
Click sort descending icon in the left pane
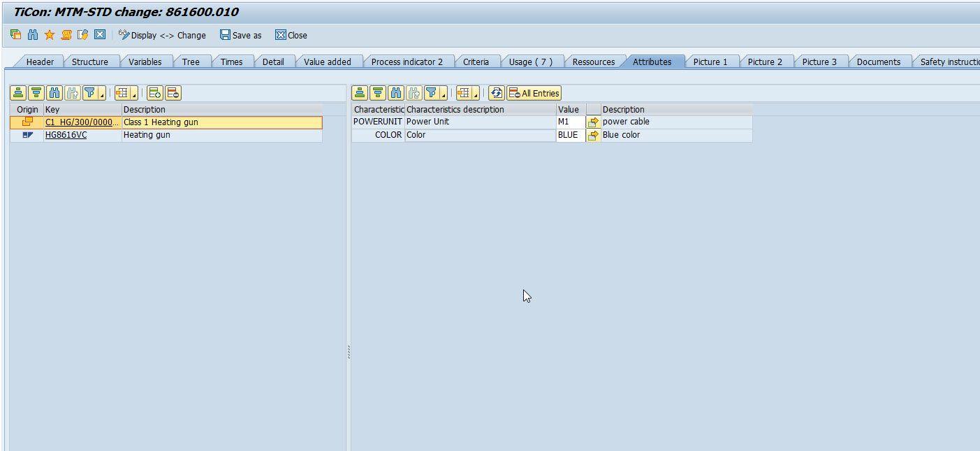tap(36, 93)
